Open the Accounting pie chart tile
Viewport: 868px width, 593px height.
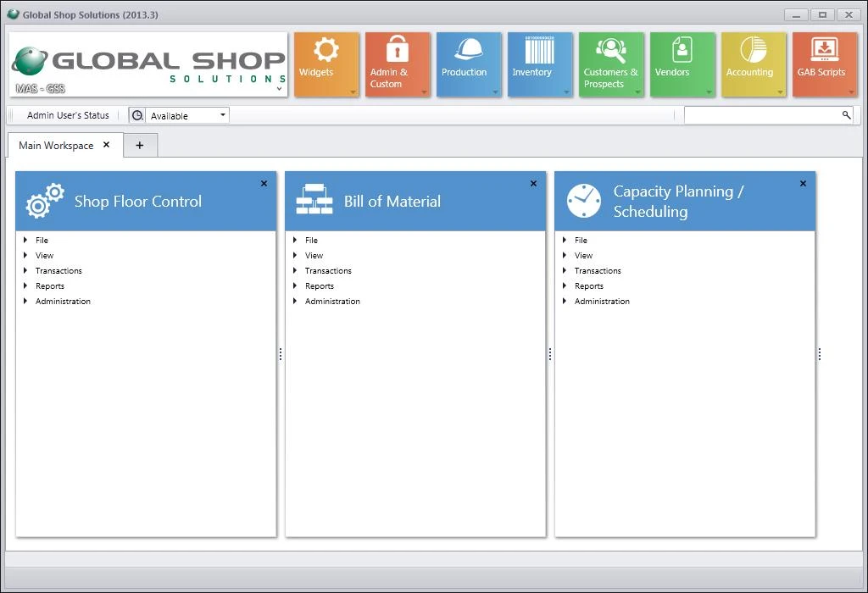[x=754, y=64]
